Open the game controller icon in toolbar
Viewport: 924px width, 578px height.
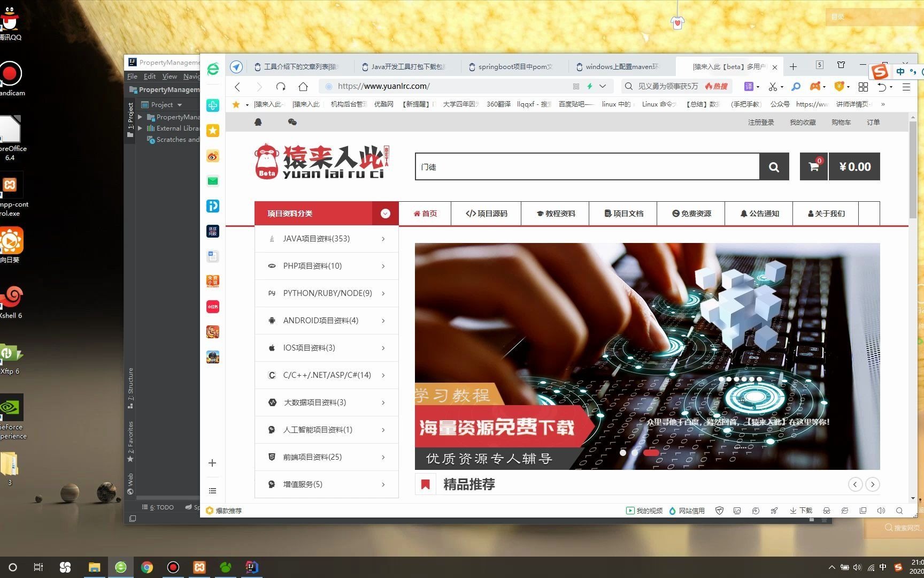pos(815,86)
